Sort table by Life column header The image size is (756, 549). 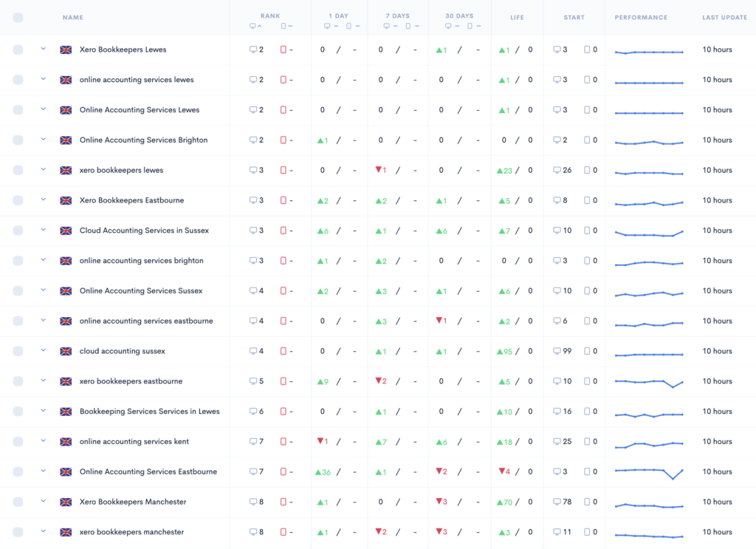pos(517,18)
